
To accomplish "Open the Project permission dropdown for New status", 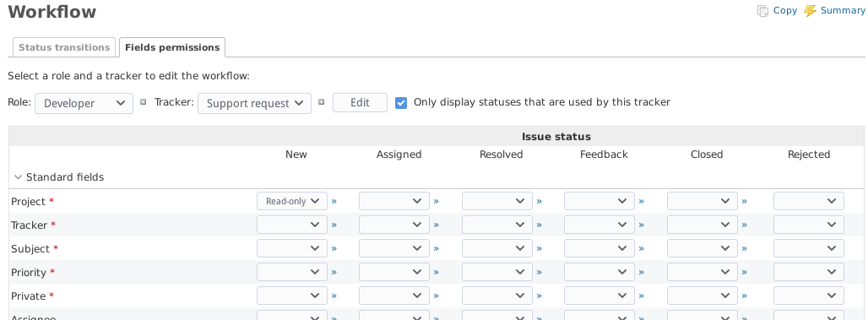I will point(292,201).
